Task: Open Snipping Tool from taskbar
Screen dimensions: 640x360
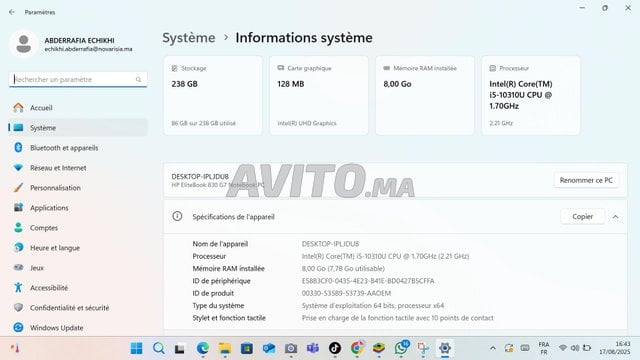Action: [423, 348]
